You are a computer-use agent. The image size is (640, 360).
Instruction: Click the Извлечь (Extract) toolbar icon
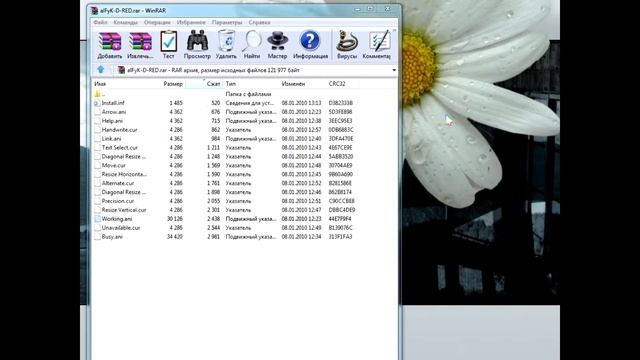pyautogui.click(x=140, y=42)
